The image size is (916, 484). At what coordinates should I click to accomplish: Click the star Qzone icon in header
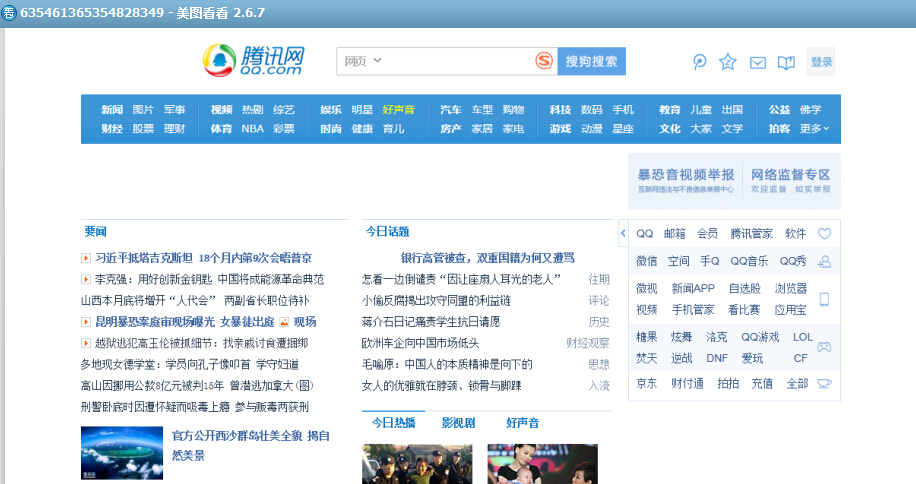click(728, 62)
